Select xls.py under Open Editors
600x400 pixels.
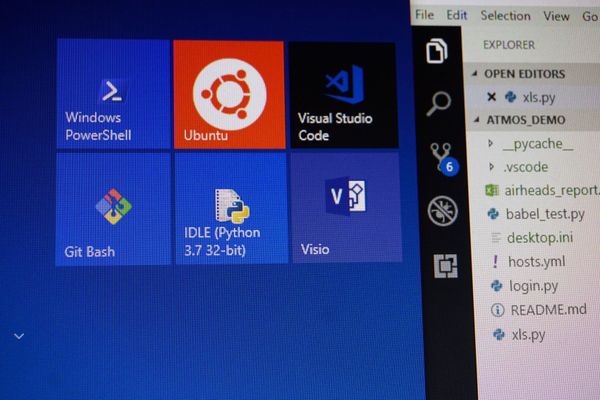(x=539, y=98)
